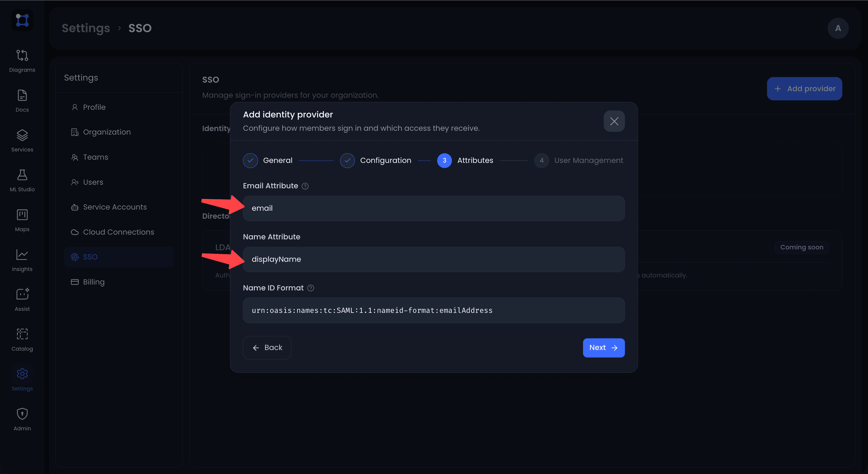This screenshot has width=868, height=474.
Task: Click the Next button
Action: (603, 348)
